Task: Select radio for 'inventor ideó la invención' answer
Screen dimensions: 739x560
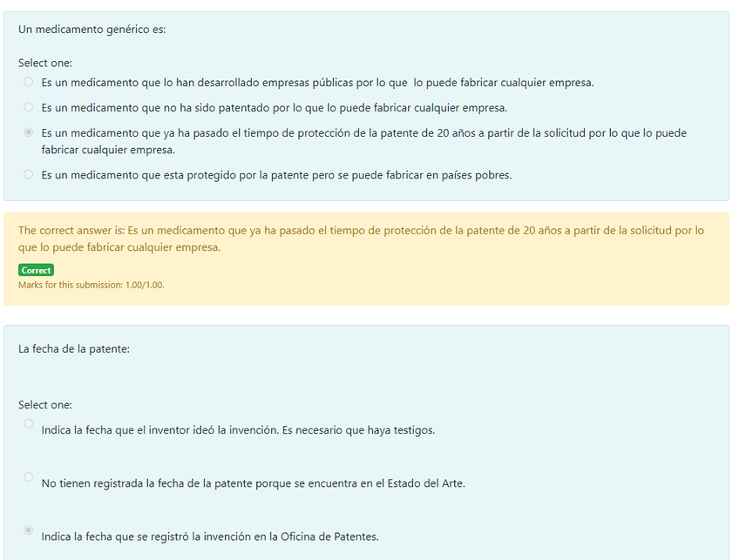Action: point(28,423)
